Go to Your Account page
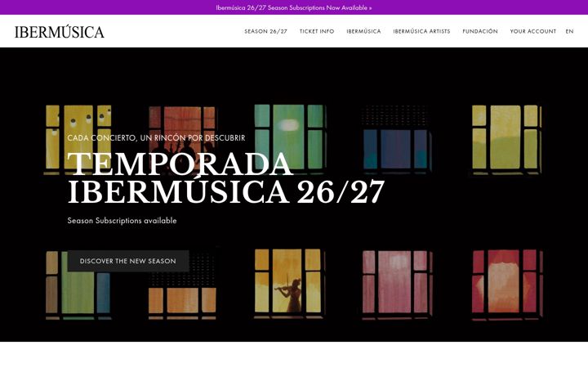 click(x=532, y=32)
